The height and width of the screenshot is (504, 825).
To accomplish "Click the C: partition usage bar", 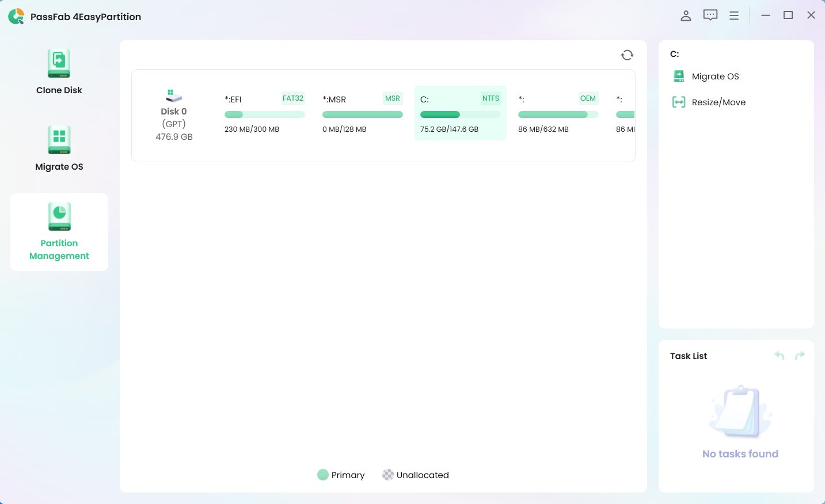I will pos(460,114).
